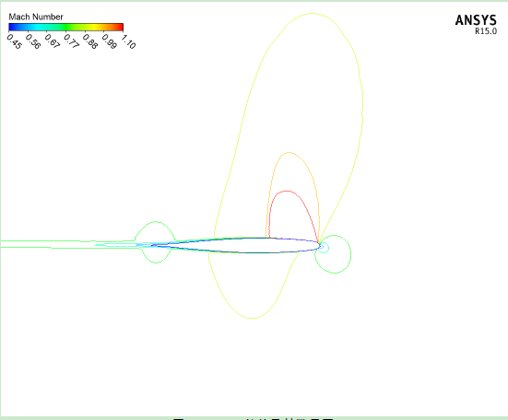Screen dimensions: 508x420
Task: Click the 0.56 legend value
Action: [33, 41]
